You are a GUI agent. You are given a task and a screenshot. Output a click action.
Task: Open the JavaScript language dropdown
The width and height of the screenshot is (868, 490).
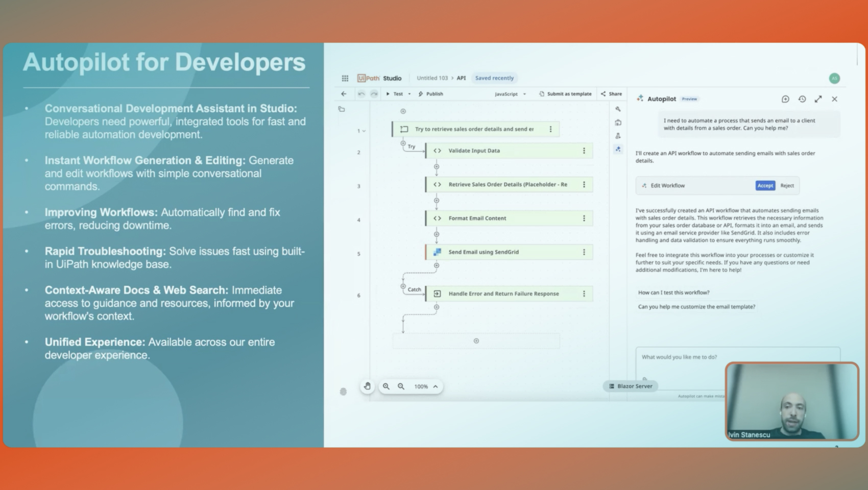coord(510,94)
